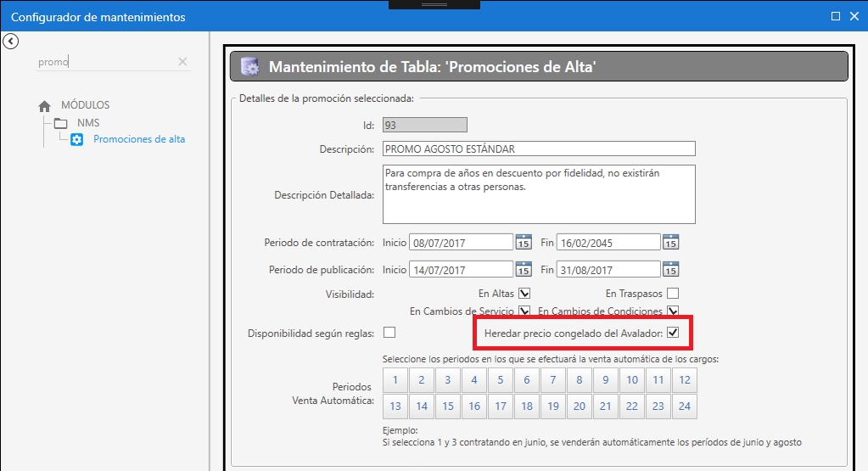Click the 'Ejemplo:' text
868x471 pixels.
click(x=400, y=430)
